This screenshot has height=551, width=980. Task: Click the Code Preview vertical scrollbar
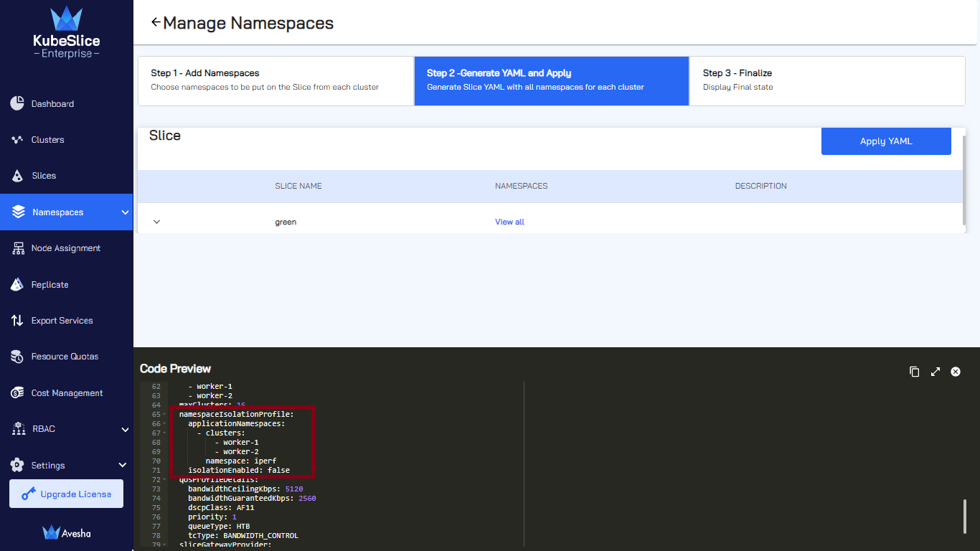click(964, 516)
